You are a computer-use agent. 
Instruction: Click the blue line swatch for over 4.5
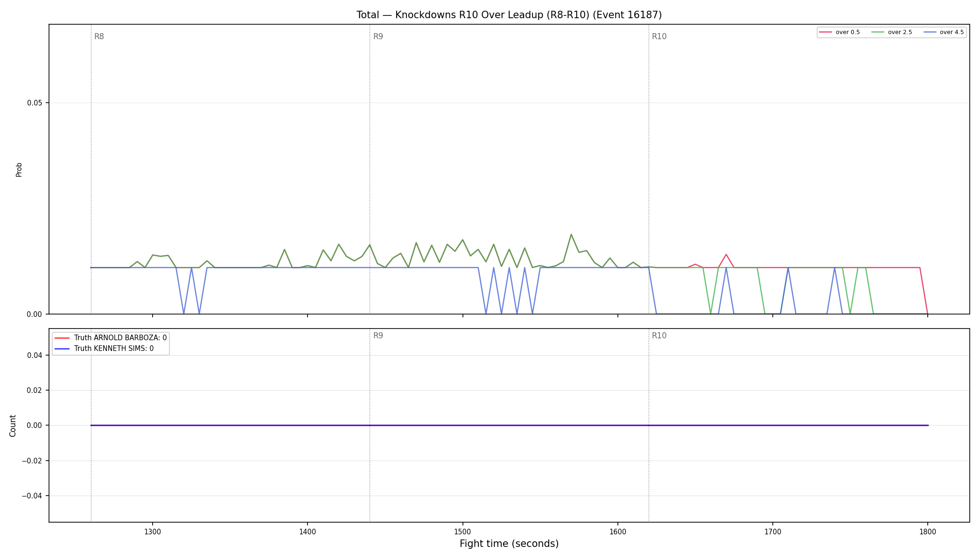click(930, 32)
